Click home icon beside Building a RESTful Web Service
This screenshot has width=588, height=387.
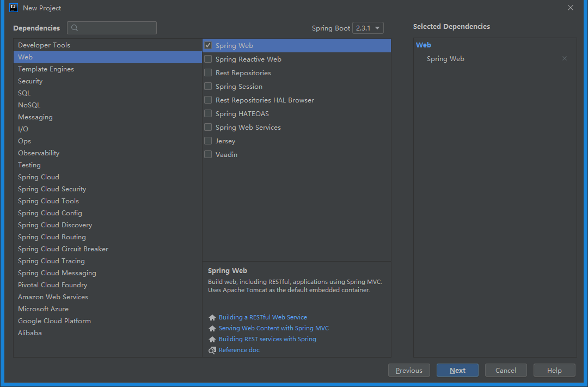212,318
